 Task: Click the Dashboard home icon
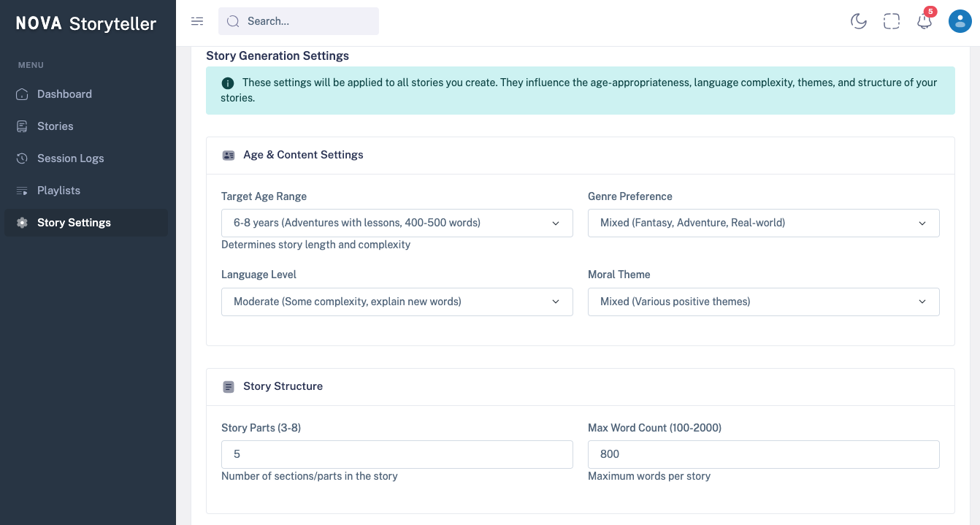[23, 94]
